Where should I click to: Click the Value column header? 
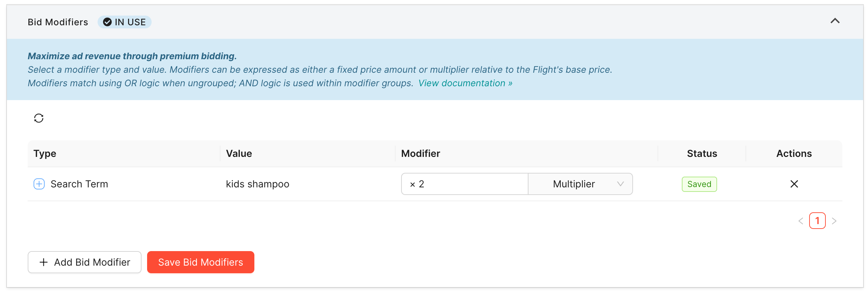click(x=239, y=153)
